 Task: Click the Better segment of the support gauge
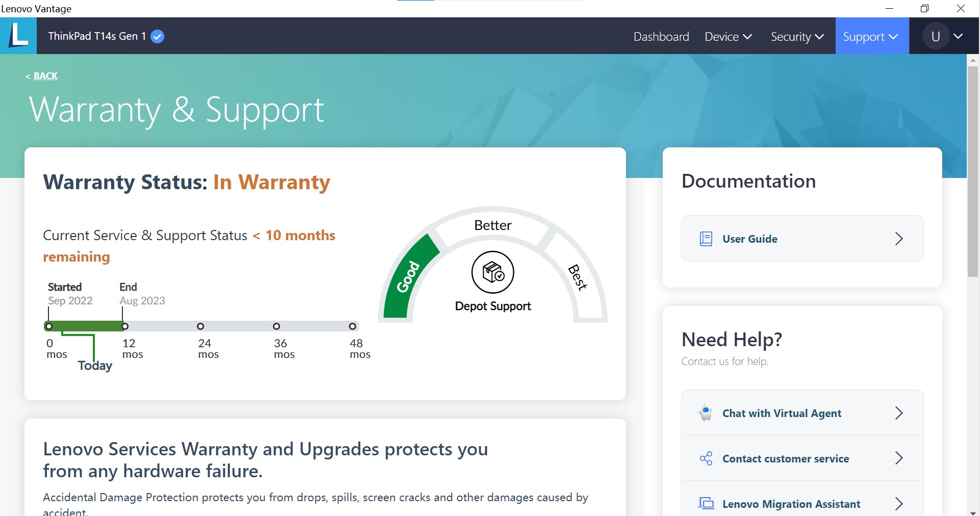click(493, 225)
